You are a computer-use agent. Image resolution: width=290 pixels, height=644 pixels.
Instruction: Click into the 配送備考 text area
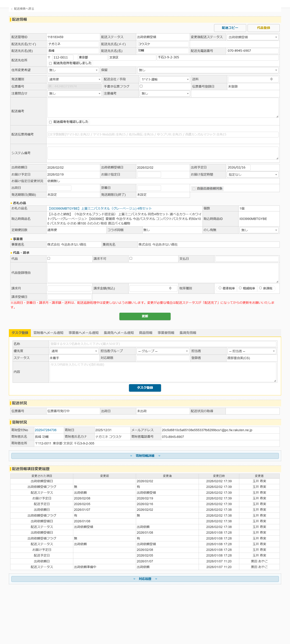pos(163,108)
